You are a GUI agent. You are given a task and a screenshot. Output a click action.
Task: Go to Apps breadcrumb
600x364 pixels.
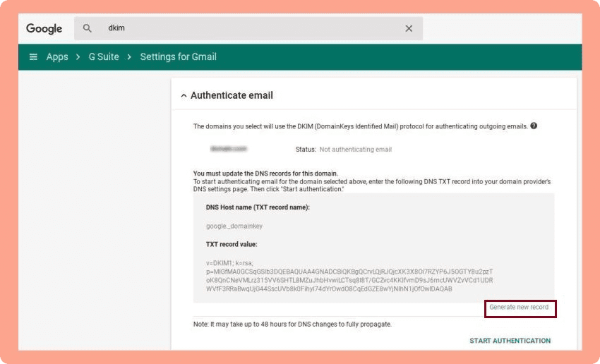pos(57,57)
